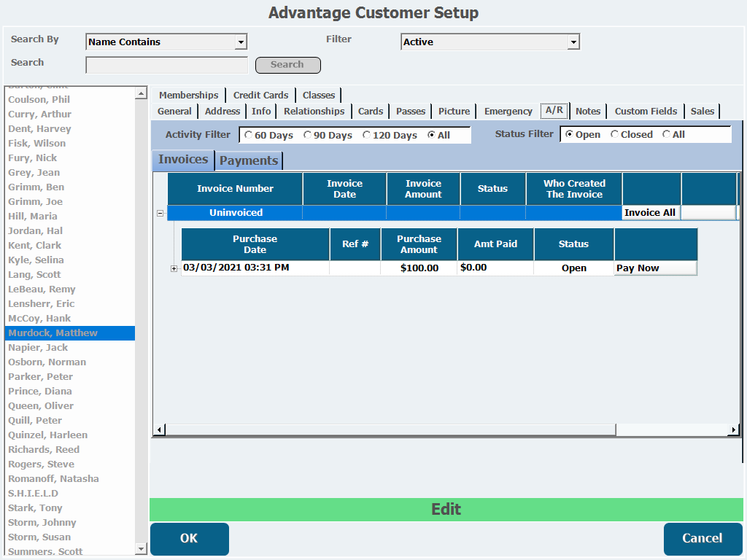Click the Invoice All button
This screenshot has width=747, height=560.
click(650, 213)
